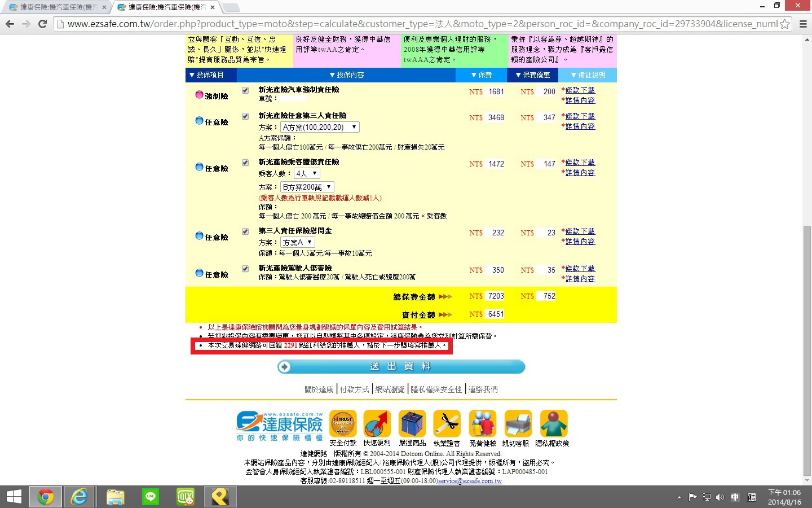Open 連絡我們 footer menu link
The image size is (812, 508).
(483, 389)
